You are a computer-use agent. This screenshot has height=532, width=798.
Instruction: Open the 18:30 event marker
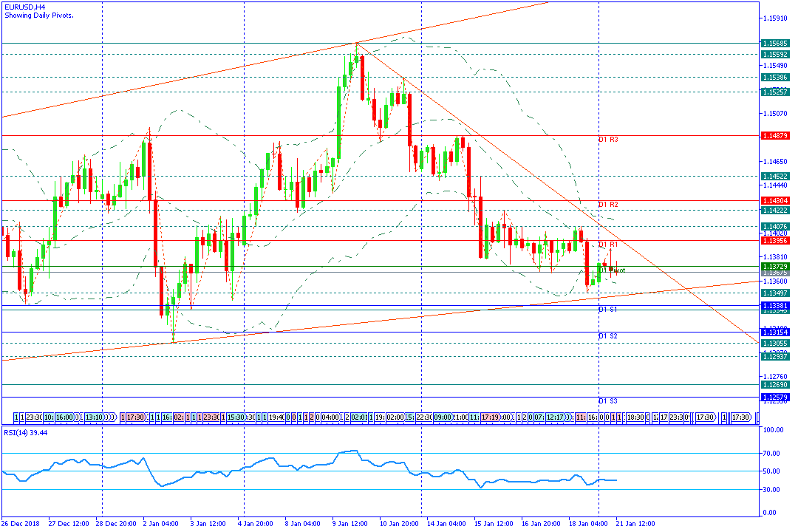point(635,417)
